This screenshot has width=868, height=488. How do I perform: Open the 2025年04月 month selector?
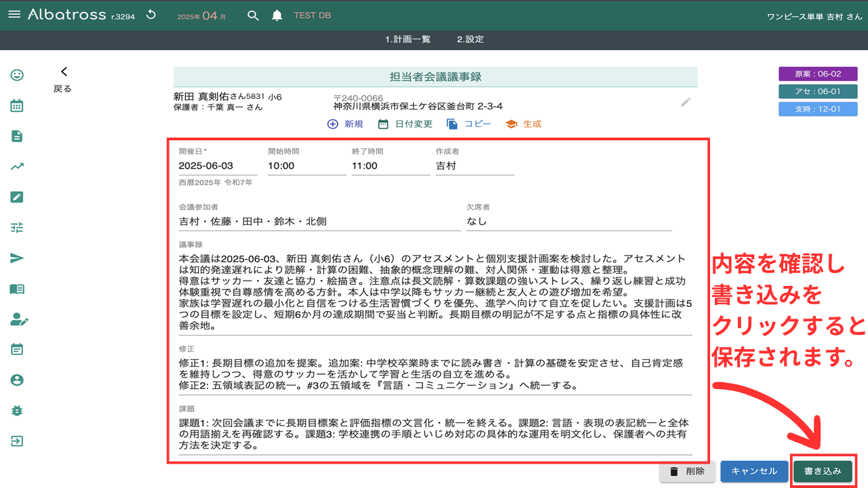(201, 16)
